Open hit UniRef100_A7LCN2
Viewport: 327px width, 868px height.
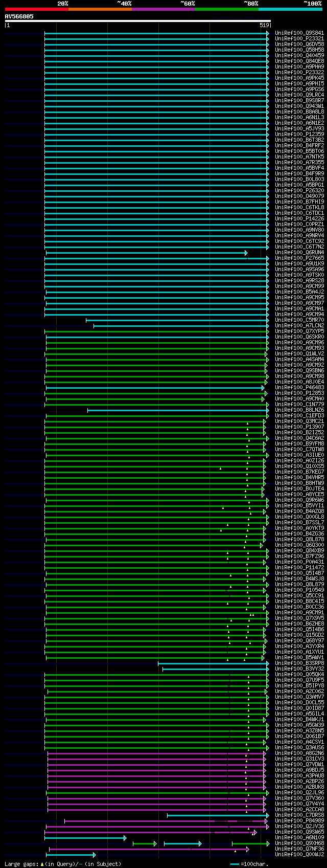click(299, 326)
